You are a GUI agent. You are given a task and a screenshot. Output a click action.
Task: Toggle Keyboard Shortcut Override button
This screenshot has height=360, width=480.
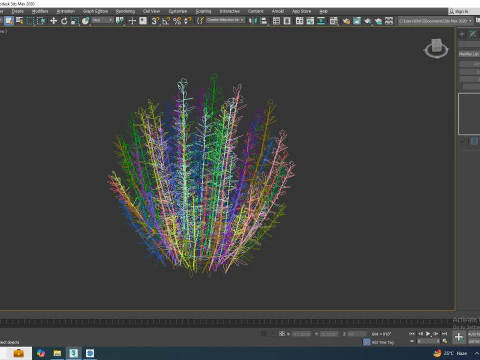(143, 21)
